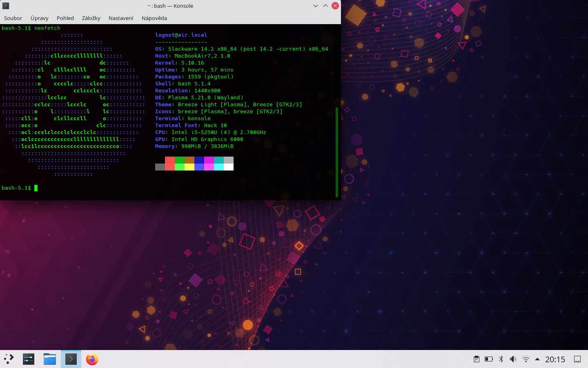This screenshot has width=588, height=368.
Task: Click the Show Desktop button in panel
Action: point(577,359)
